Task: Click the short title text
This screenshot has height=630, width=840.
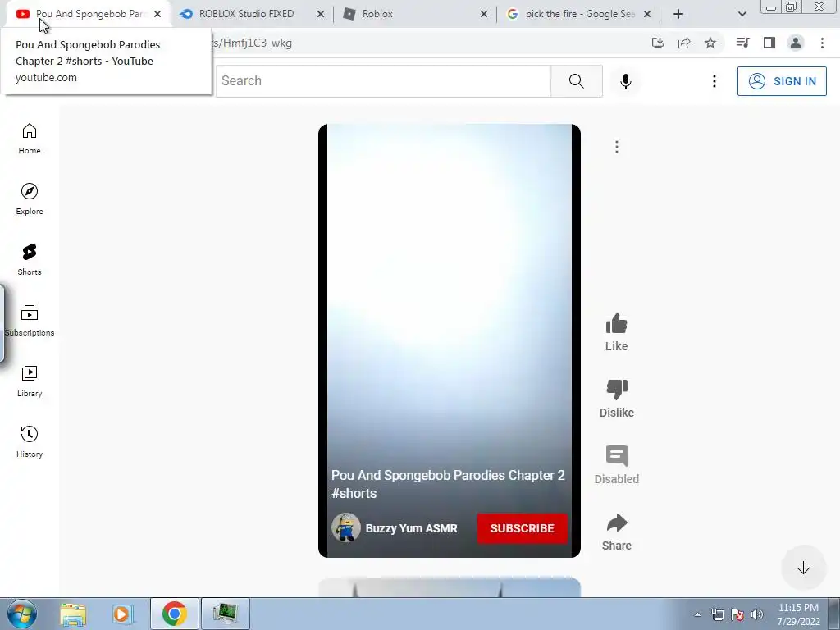Action: click(448, 484)
